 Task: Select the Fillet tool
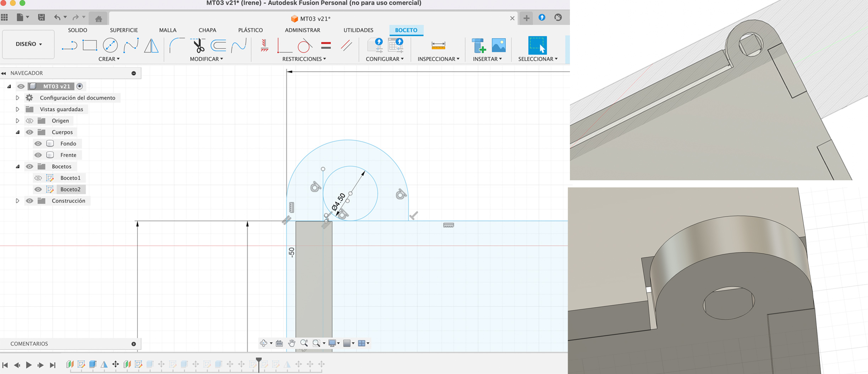[x=176, y=45]
